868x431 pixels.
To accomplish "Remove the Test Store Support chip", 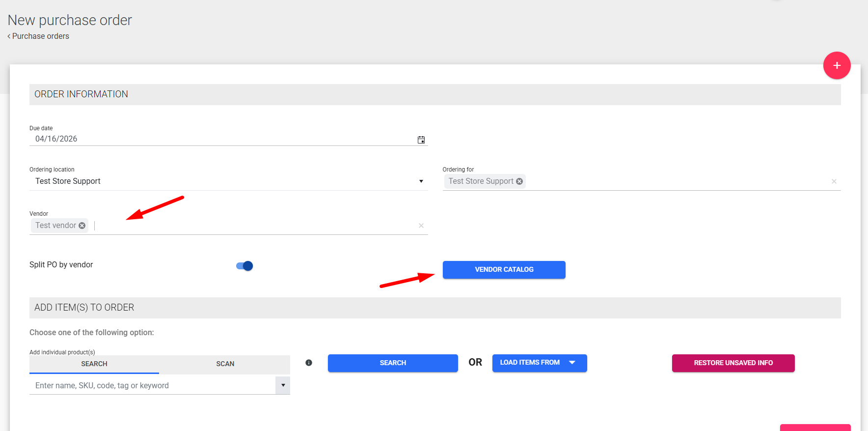I will point(519,181).
